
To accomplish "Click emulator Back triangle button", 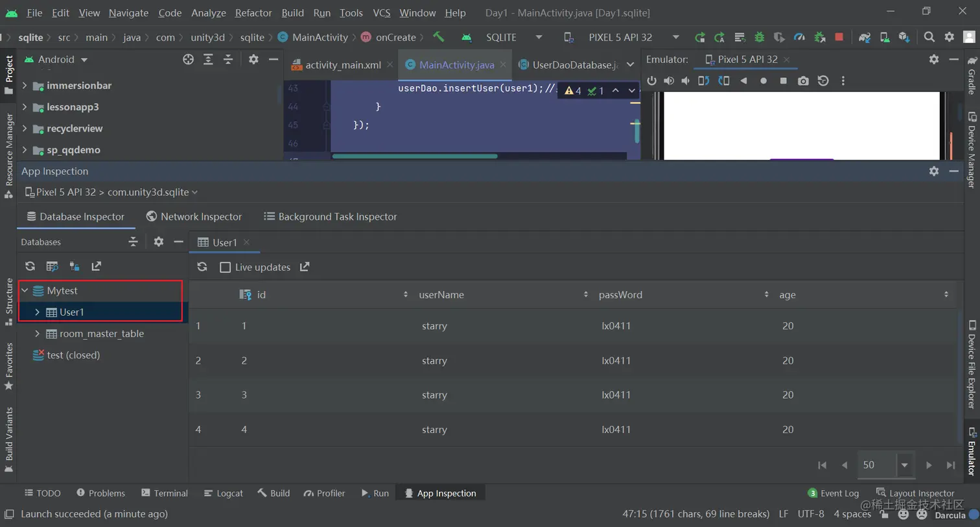I will coord(743,81).
